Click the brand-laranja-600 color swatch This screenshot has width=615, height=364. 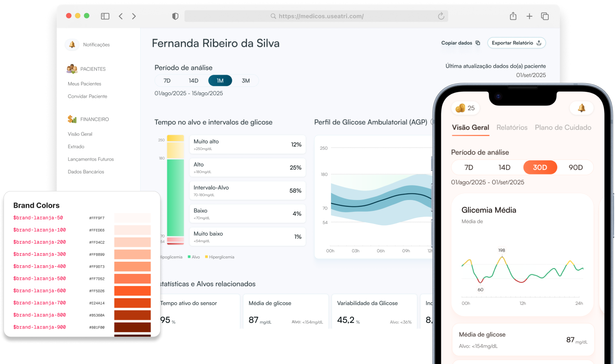pos(133,291)
